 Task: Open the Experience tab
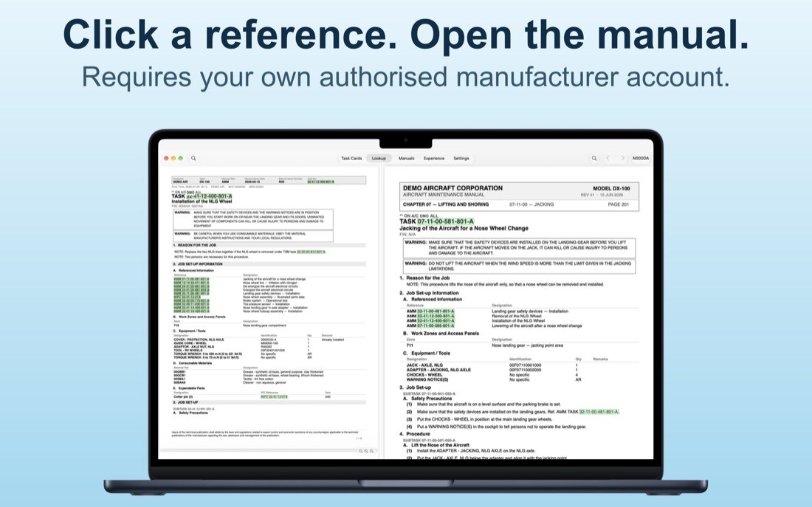pyautogui.click(x=434, y=159)
